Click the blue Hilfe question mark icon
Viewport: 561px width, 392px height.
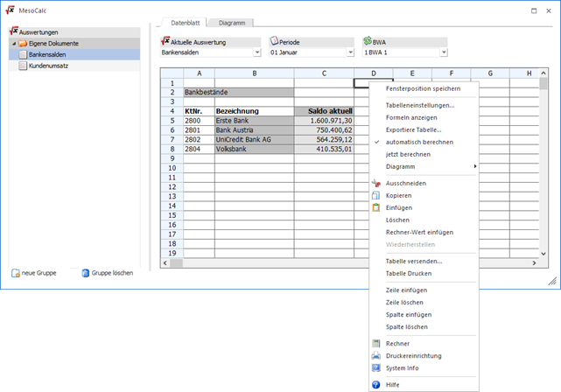point(376,384)
